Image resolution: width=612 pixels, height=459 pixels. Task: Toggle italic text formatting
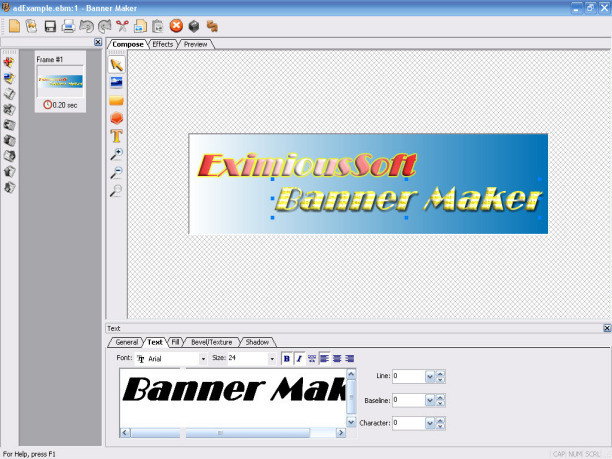coord(299,358)
